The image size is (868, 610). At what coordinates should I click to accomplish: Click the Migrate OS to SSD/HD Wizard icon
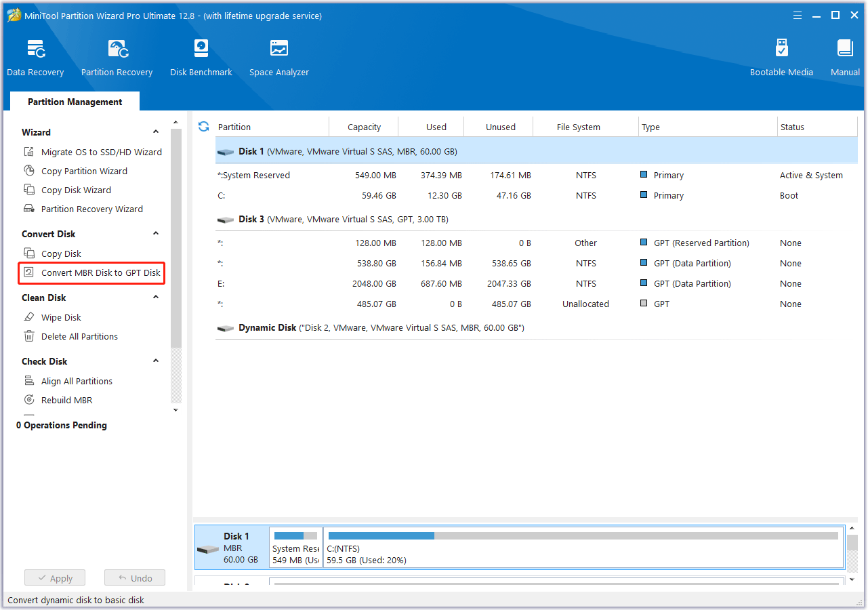29,152
